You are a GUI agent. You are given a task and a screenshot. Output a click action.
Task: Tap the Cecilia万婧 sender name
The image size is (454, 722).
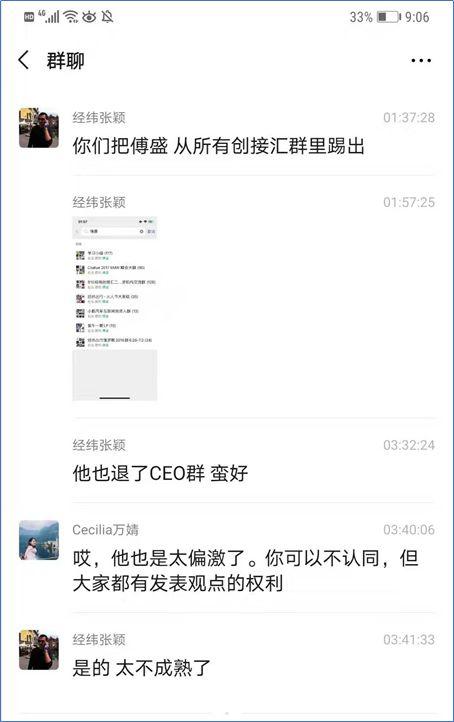(x=105, y=530)
